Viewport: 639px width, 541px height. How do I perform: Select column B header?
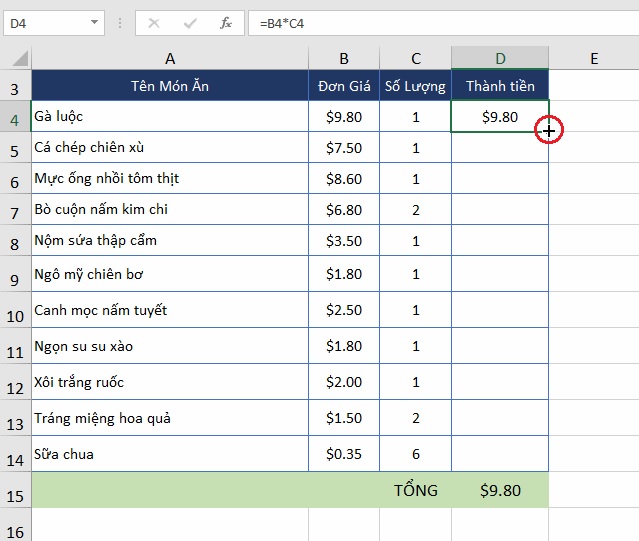click(344, 58)
